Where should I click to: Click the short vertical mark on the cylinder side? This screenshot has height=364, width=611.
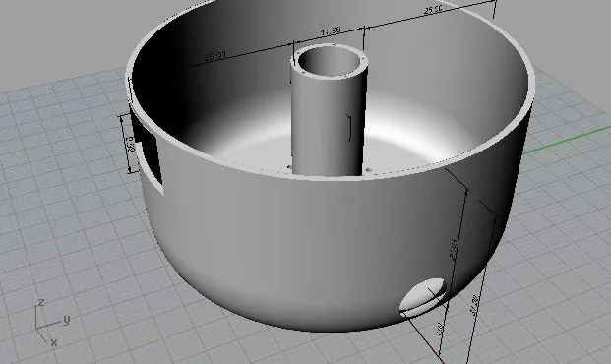(350, 128)
